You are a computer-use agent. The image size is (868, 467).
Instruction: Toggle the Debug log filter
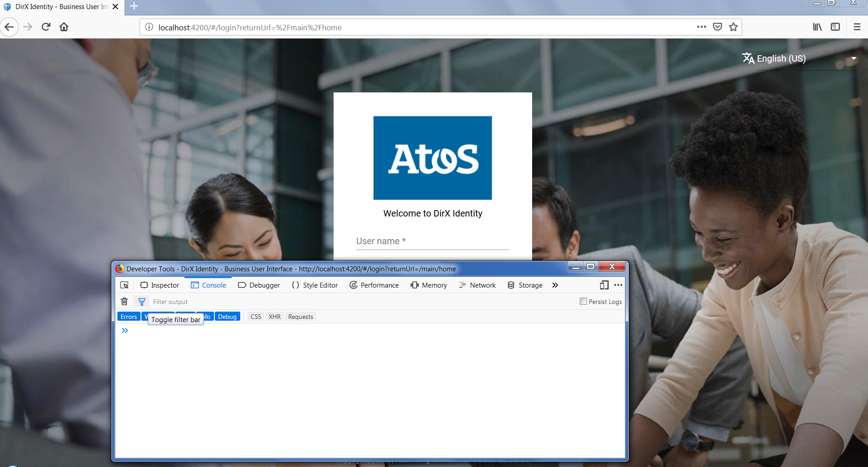tap(227, 316)
